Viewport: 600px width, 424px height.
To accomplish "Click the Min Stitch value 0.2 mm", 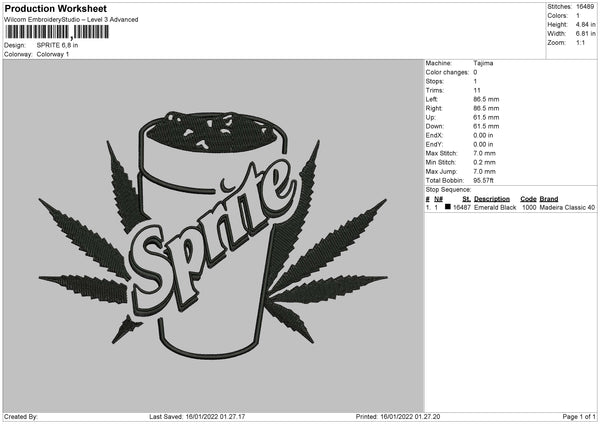I will [x=484, y=162].
